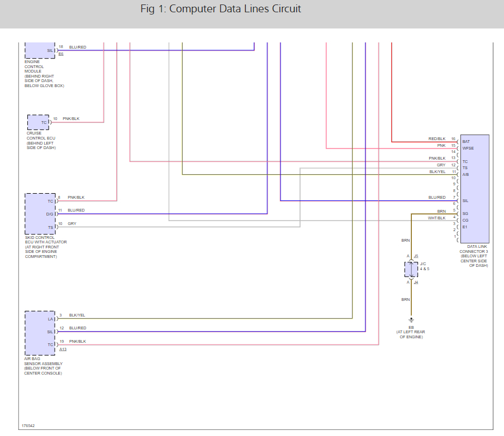Click the Data Link Connector 3 block
The height and width of the screenshot is (436, 504).
click(x=475, y=189)
